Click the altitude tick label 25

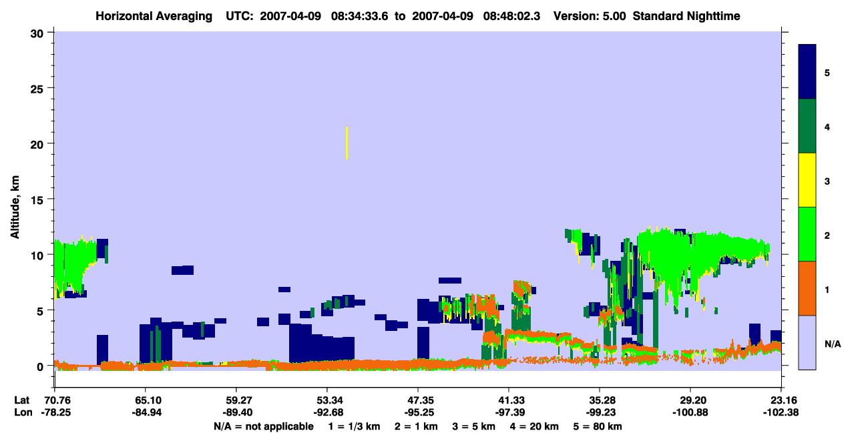(x=38, y=88)
